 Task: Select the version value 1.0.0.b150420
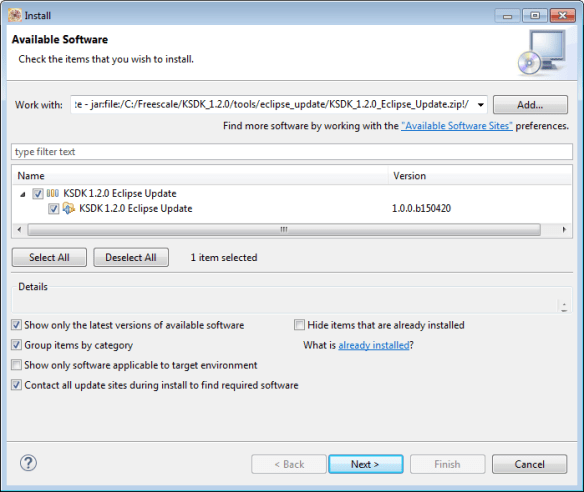tap(421, 208)
